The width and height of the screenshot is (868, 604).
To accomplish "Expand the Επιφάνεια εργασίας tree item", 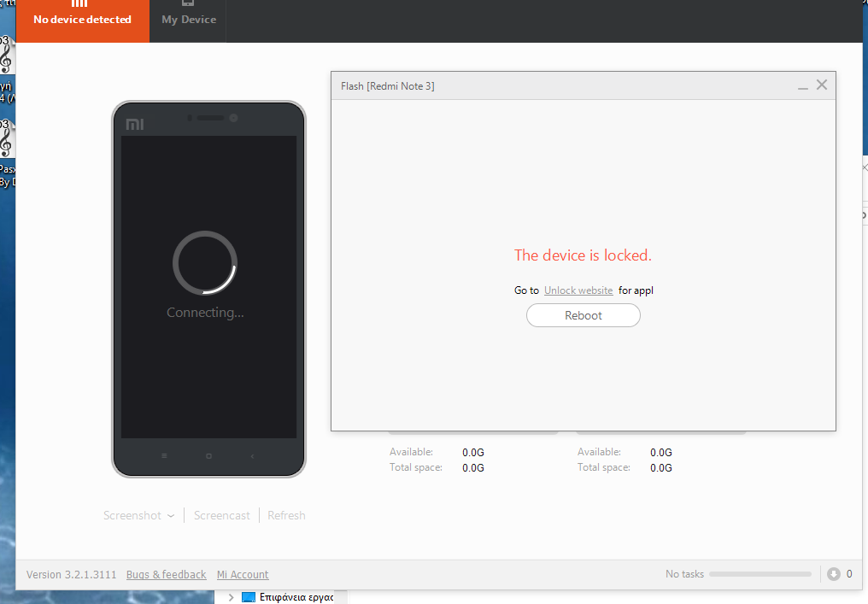I will point(231,597).
